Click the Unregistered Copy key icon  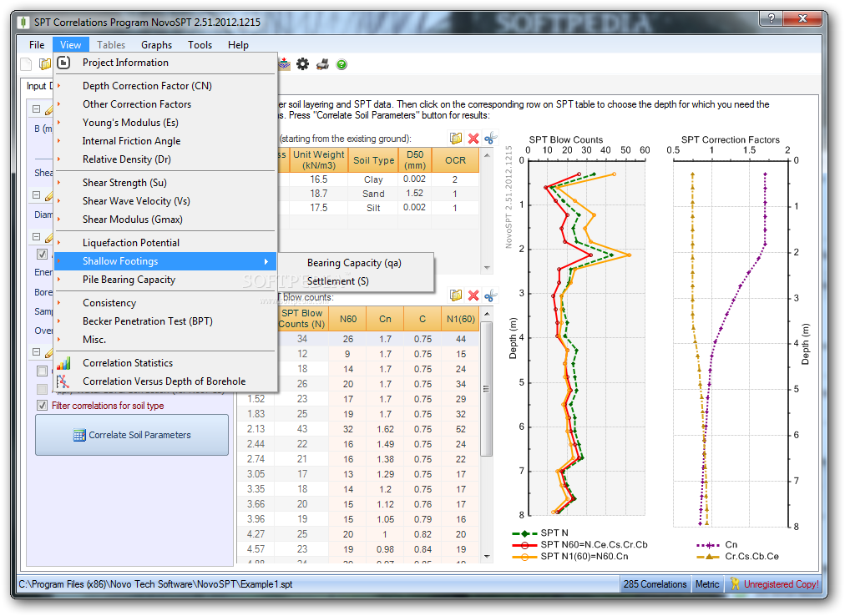pyautogui.click(x=735, y=583)
